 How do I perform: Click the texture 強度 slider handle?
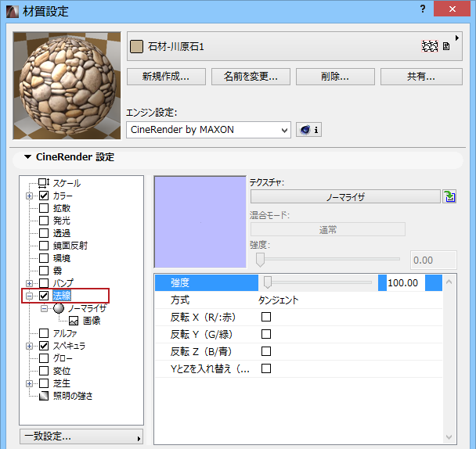pos(260,260)
